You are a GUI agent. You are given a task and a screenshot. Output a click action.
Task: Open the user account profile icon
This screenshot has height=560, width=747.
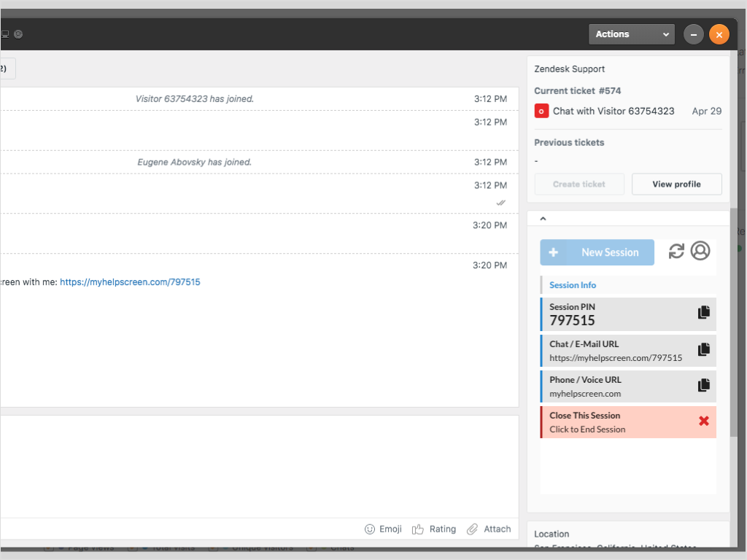[700, 251]
